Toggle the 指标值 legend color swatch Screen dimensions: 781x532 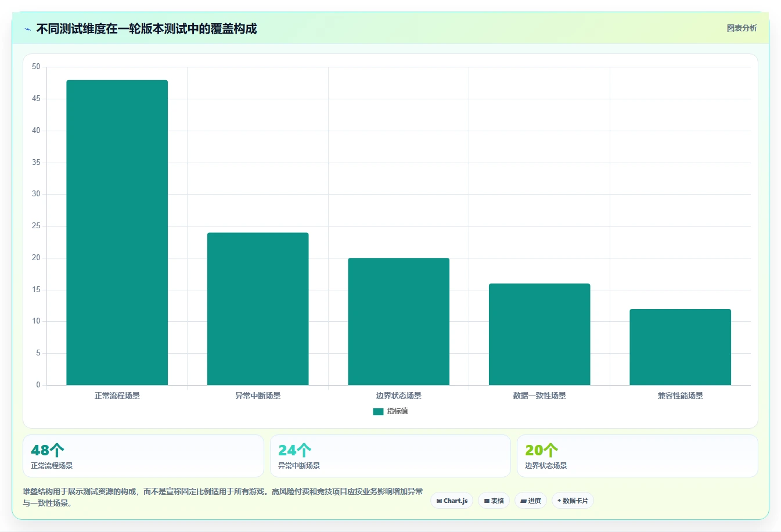coord(378,411)
